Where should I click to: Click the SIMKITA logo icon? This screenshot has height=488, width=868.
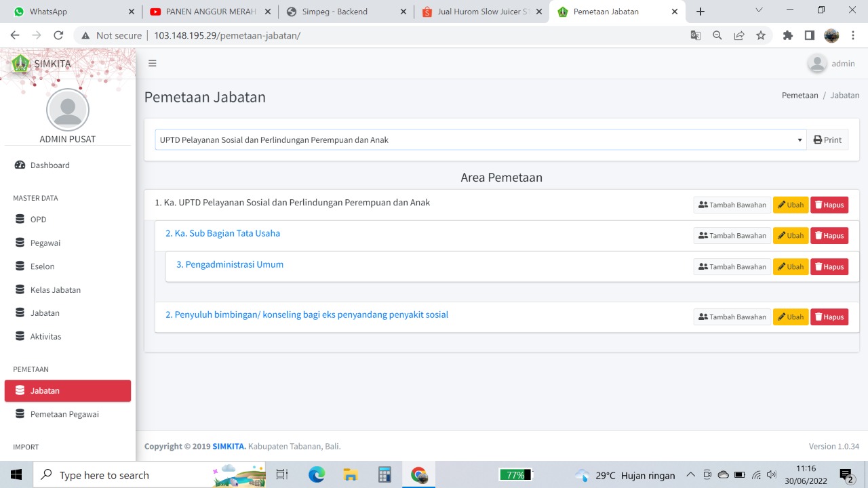coord(20,64)
